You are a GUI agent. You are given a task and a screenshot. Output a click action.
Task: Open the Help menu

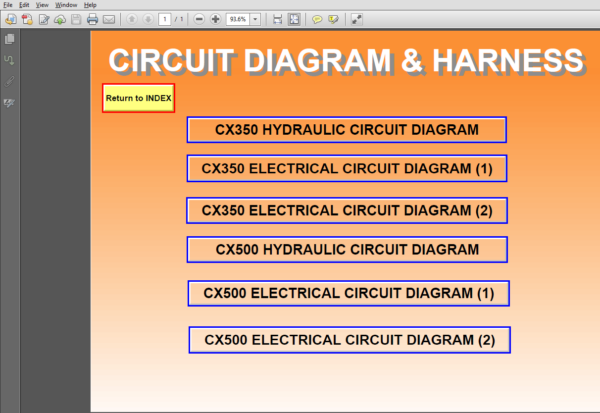click(x=90, y=5)
